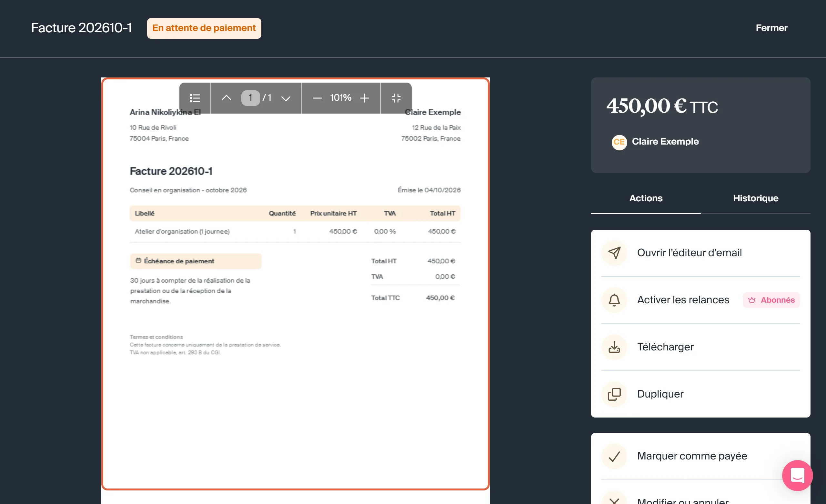Viewport: 826px width, 504px height.
Task: Zoom in with the plus icon
Action: tap(364, 98)
